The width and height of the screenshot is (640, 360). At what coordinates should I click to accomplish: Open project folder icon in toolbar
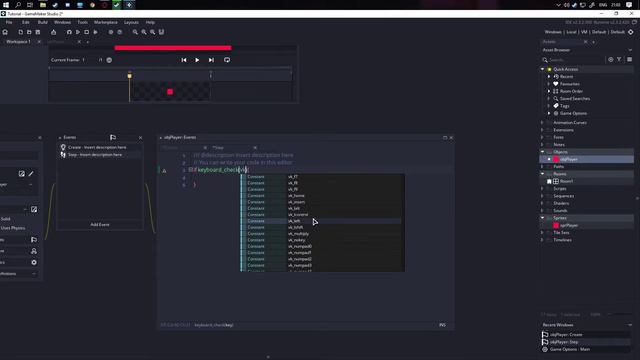pos(29,32)
